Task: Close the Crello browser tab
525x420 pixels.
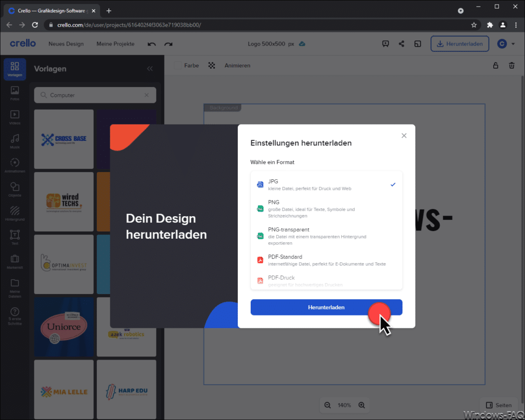Action: click(93, 11)
